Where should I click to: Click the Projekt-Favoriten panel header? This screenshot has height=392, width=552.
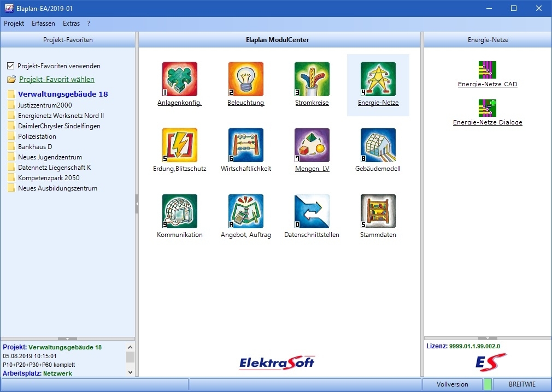(68, 40)
